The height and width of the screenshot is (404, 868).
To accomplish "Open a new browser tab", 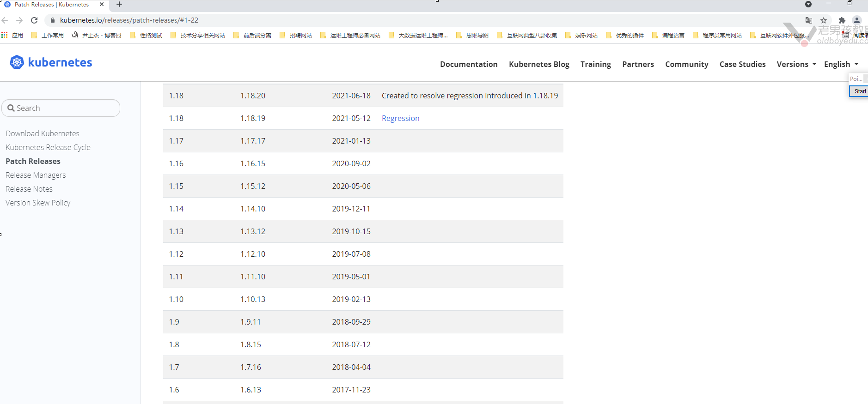I will 119,5.
